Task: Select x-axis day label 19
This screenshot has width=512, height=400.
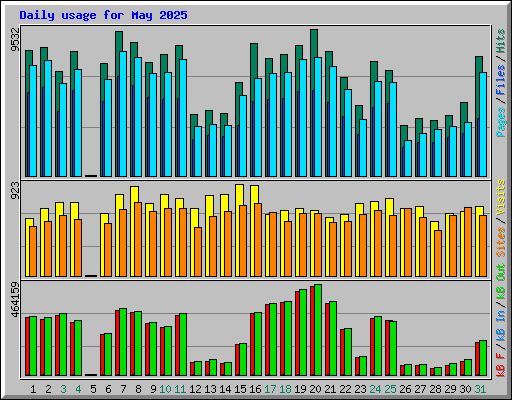Action: [300, 389]
